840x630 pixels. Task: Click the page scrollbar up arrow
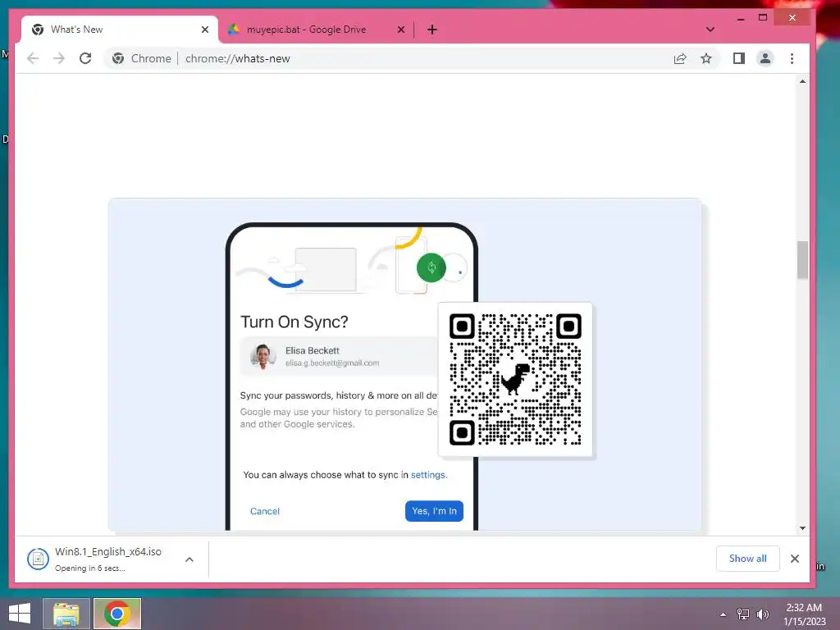[x=802, y=81]
